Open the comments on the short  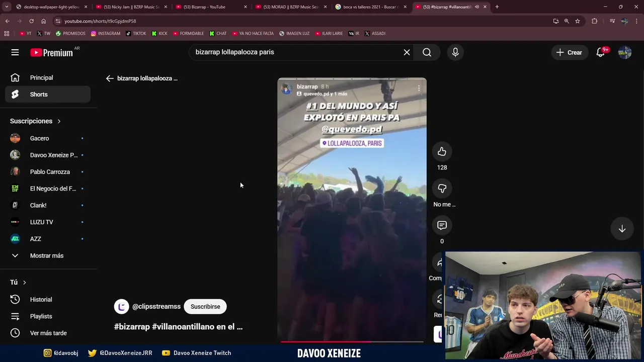[x=442, y=225]
